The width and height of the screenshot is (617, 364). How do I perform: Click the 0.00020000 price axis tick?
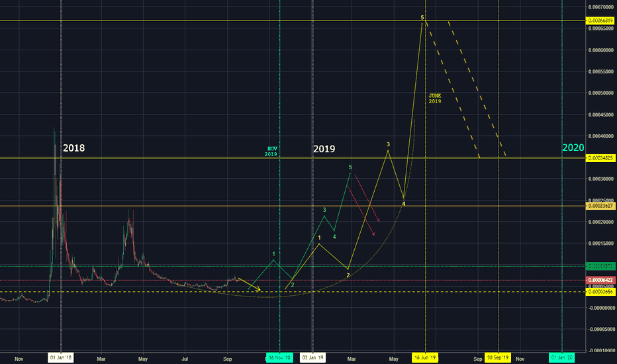tap(601, 222)
